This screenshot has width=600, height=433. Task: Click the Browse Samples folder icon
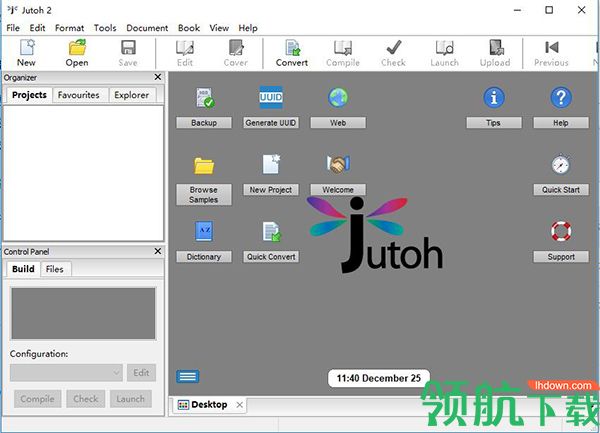click(204, 166)
